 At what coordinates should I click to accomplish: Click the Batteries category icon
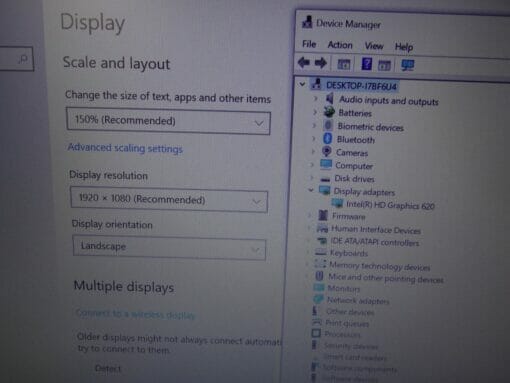point(329,112)
